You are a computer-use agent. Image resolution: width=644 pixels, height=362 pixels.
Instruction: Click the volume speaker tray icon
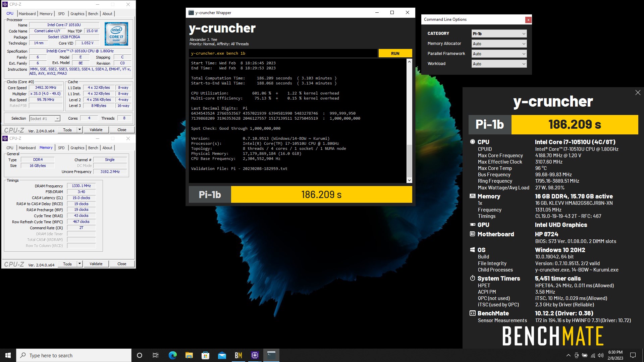coord(601,355)
